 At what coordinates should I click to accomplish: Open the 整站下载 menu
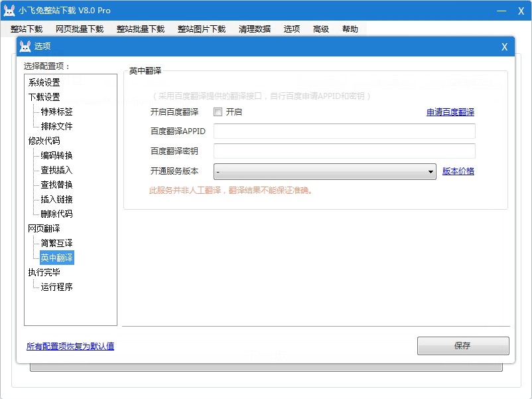point(27,29)
